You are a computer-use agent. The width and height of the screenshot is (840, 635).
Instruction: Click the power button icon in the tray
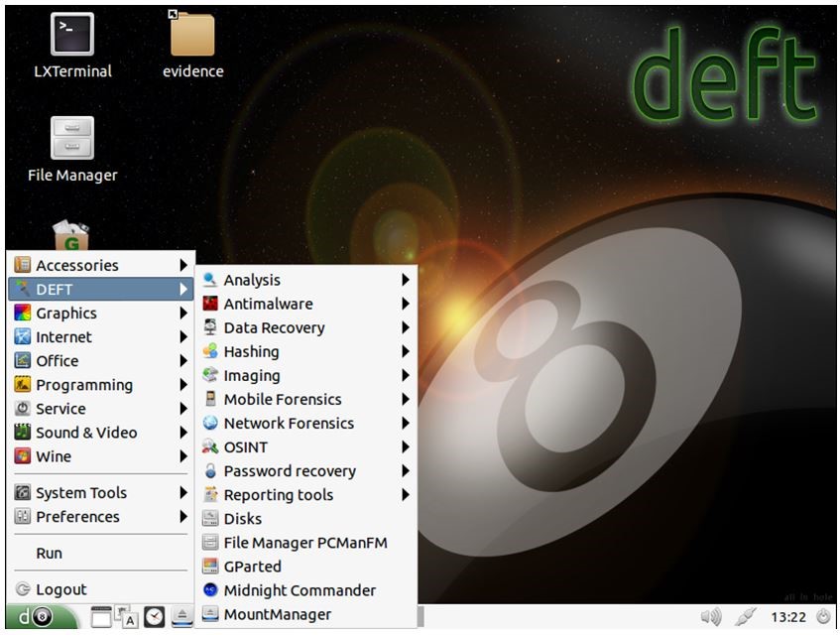point(823,617)
